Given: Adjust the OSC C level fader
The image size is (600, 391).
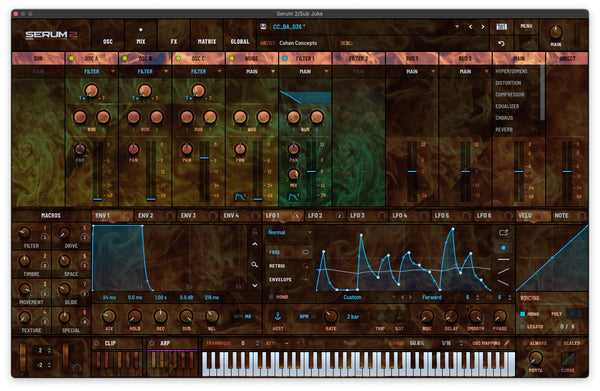Looking at the screenshot, I should (x=204, y=158).
